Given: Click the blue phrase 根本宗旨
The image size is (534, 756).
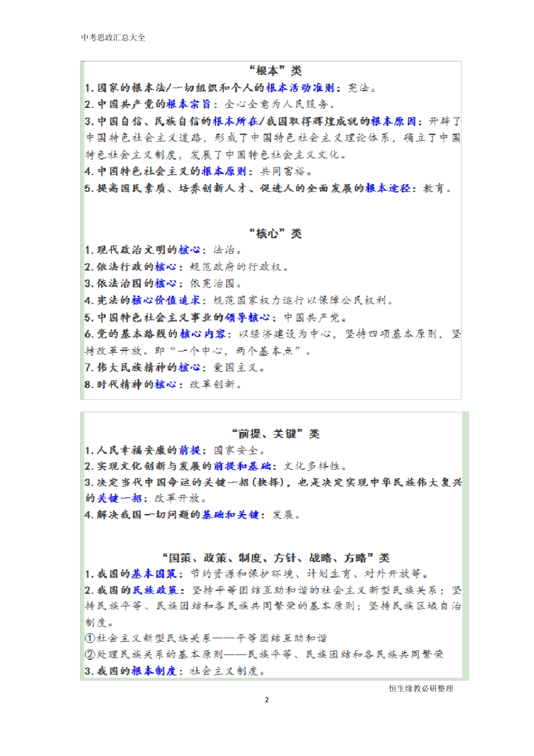Looking at the screenshot, I should [188, 104].
